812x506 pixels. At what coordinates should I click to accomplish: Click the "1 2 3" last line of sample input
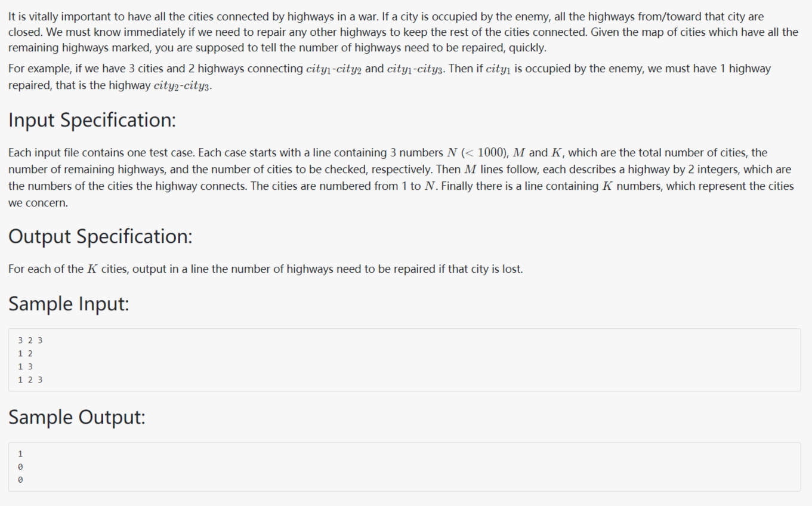tap(30, 380)
